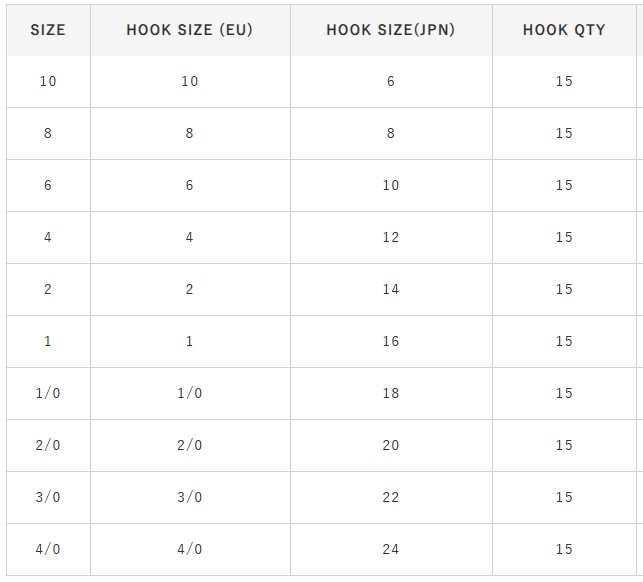Select the JPN hook size 22 cell

point(391,497)
